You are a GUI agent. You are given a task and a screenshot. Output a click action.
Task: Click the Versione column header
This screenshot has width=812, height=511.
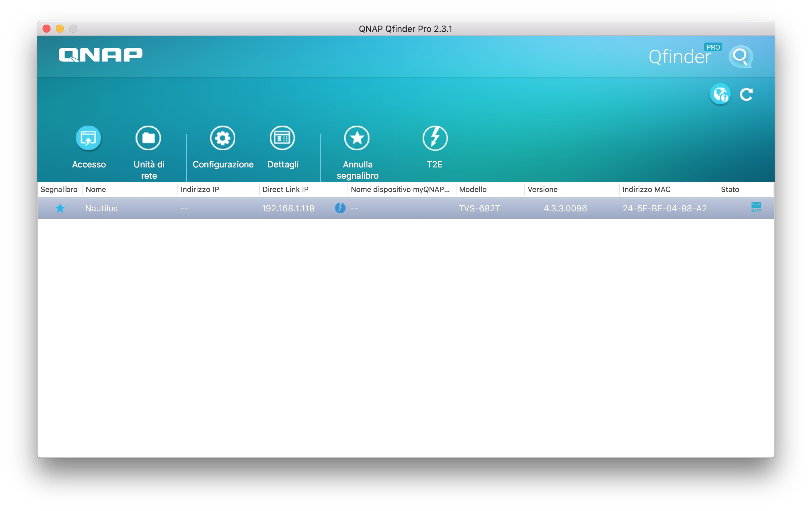(542, 190)
